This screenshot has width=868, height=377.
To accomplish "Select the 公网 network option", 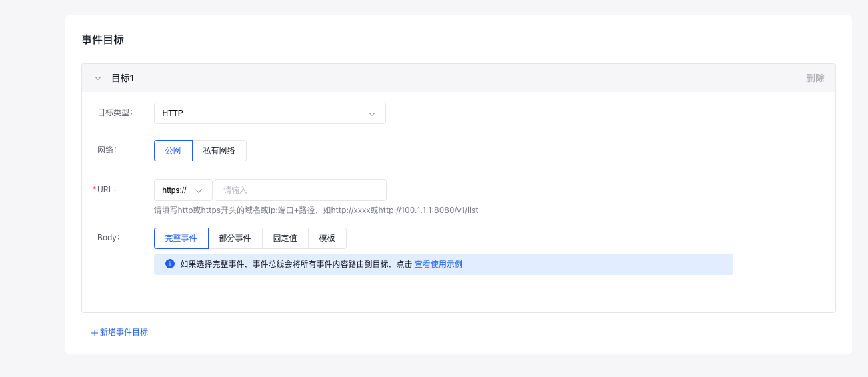I will pyautogui.click(x=173, y=151).
